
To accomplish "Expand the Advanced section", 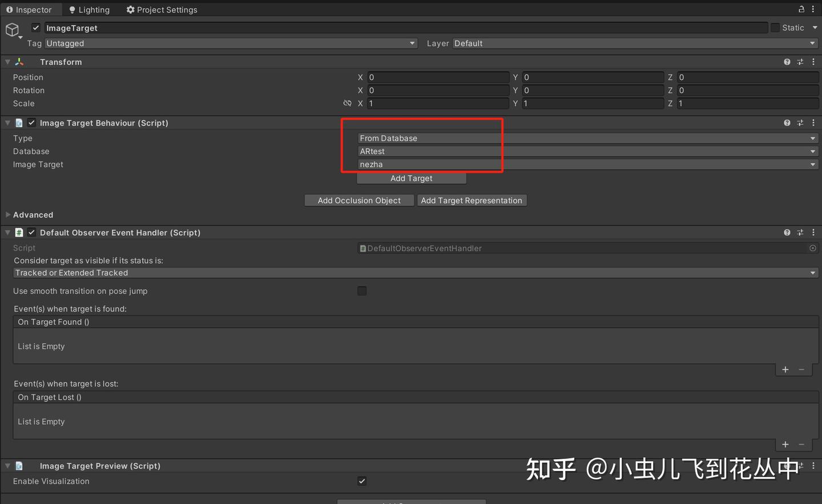I will (7, 215).
